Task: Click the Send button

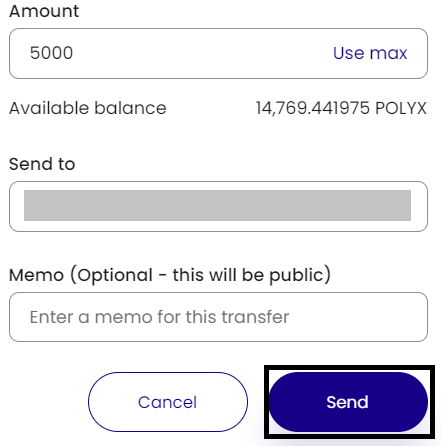Action: pos(348,402)
